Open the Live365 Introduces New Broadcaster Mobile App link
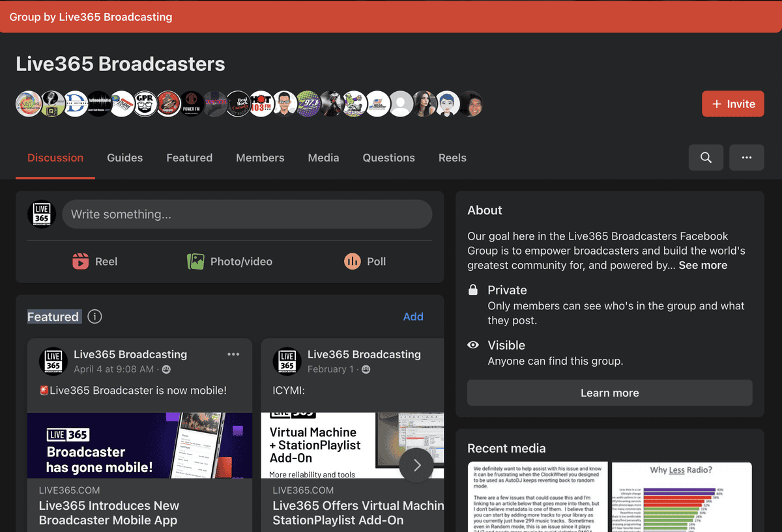 click(109, 512)
